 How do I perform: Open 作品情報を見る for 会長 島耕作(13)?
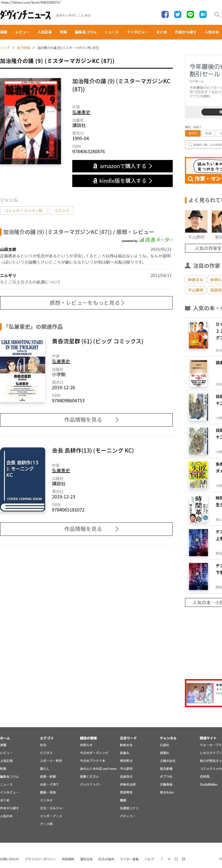pyautogui.click(x=86, y=529)
